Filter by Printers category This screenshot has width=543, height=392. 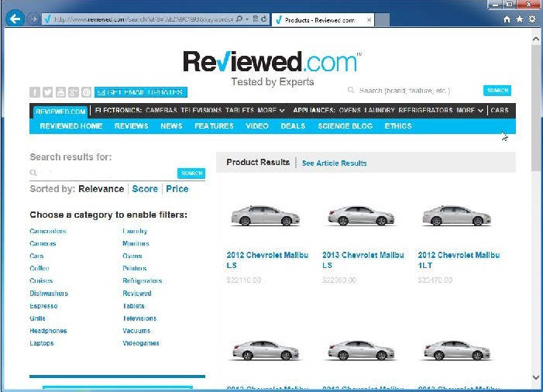point(135,268)
